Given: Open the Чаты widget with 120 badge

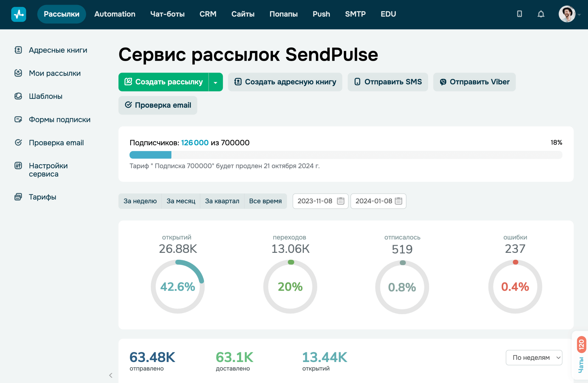Looking at the screenshot, I should [x=581, y=356].
